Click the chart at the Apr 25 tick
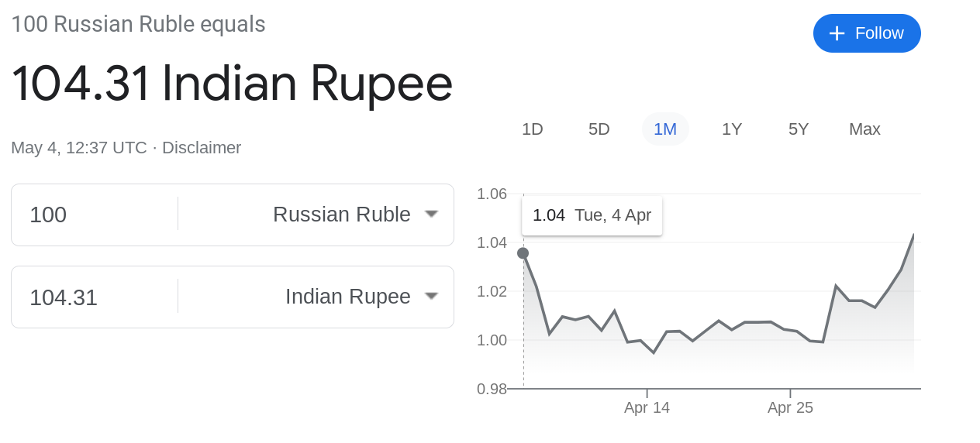The height and width of the screenshot is (443, 980). (x=790, y=393)
